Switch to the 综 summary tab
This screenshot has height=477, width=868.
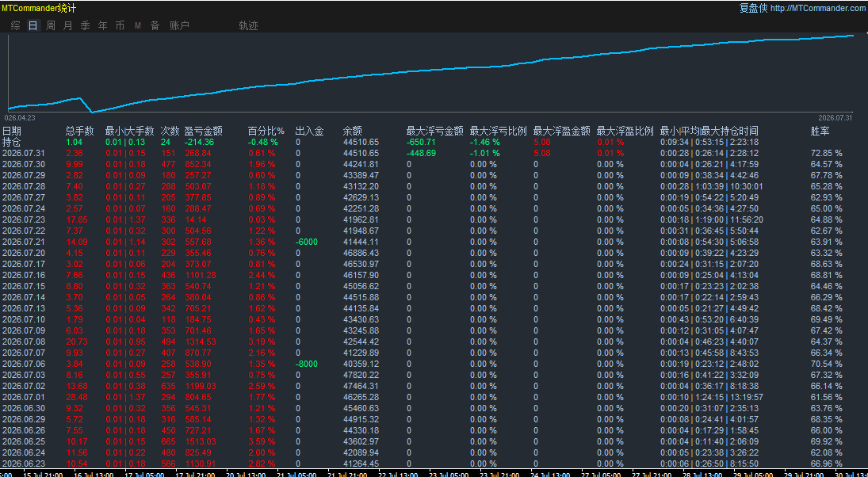(16, 25)
